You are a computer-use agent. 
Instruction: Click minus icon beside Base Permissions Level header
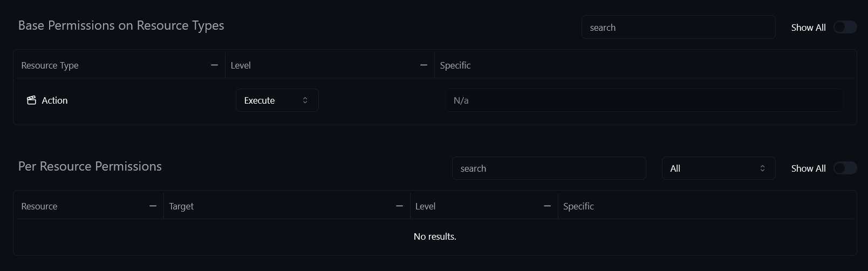tap(423, 65)
